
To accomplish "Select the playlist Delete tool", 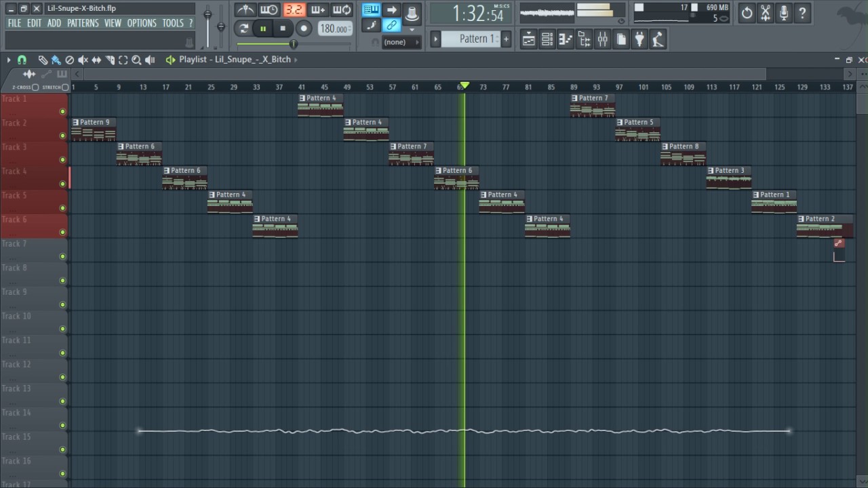I will pos(70,60).
